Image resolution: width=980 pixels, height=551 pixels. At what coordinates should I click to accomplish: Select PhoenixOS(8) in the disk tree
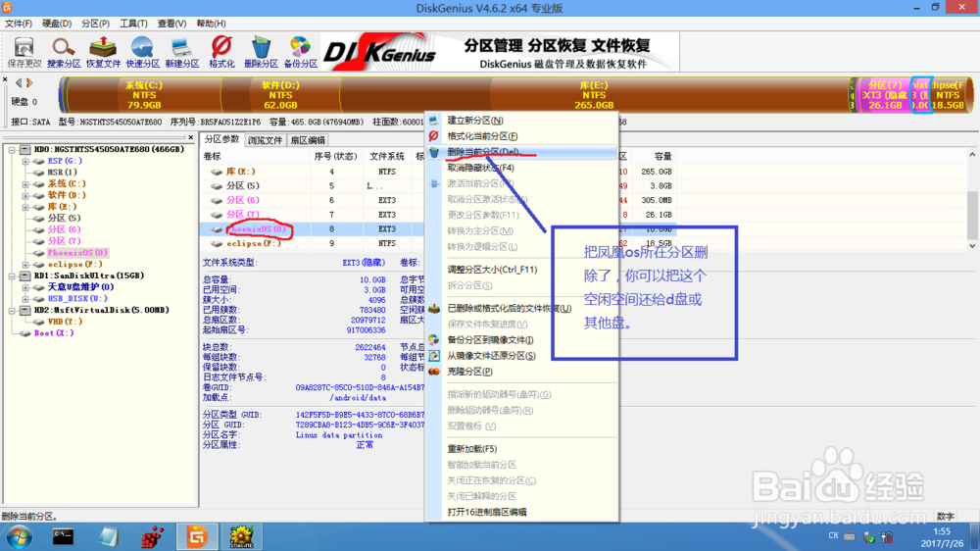pyautogui.click(x=77, y=253)
